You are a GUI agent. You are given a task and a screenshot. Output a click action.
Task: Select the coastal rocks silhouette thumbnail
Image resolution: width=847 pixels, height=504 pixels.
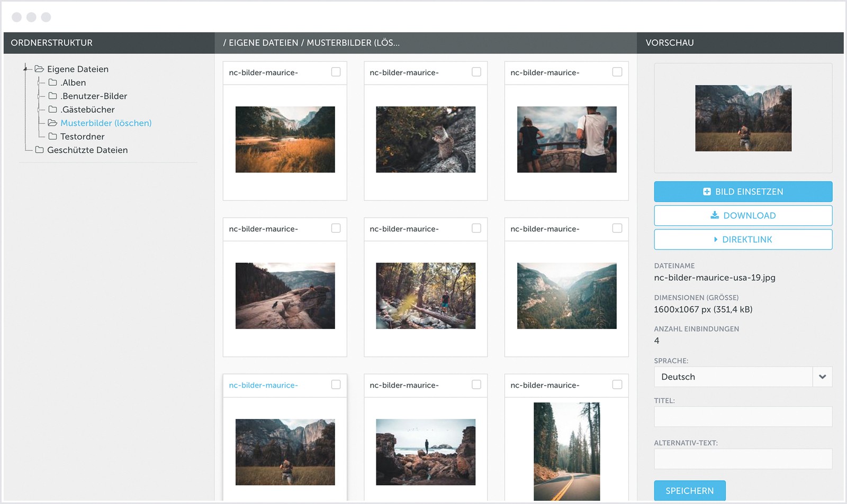coord(426,452)
